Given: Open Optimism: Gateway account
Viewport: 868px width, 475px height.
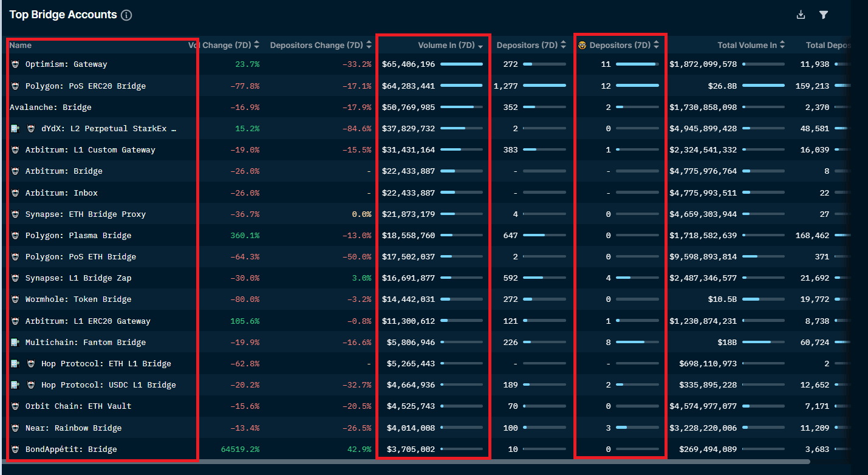Looking at the screenshot, I should (x=66, y=64).
